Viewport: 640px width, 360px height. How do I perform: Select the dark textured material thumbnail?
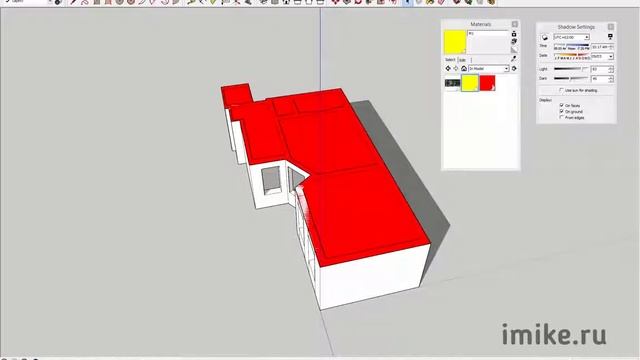pyautogui.click(x=452, y=83)
